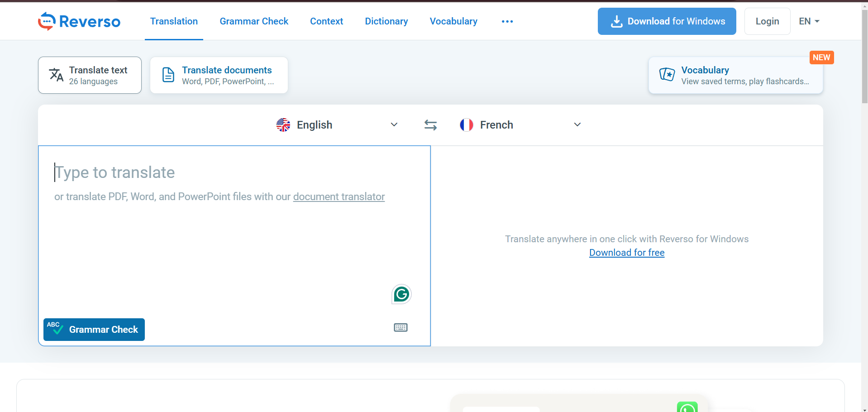Open the source language English dropdown
Image resolution: width=868 pixels, height=412 pixels.
pyautogui.click(x=393, y=125)
